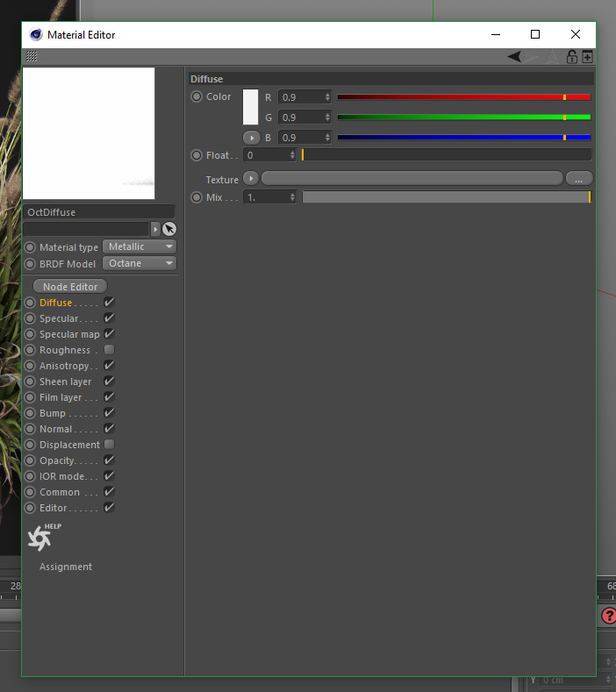Click the Mix value stepper arrows
616x692 pixels.
(292, 196)
